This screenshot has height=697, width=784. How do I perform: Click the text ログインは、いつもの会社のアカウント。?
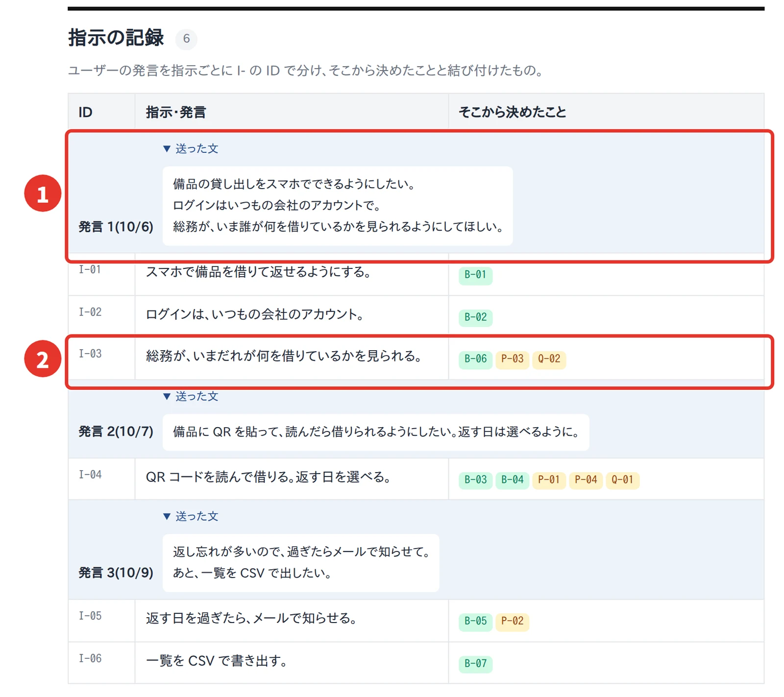[255, 314]
